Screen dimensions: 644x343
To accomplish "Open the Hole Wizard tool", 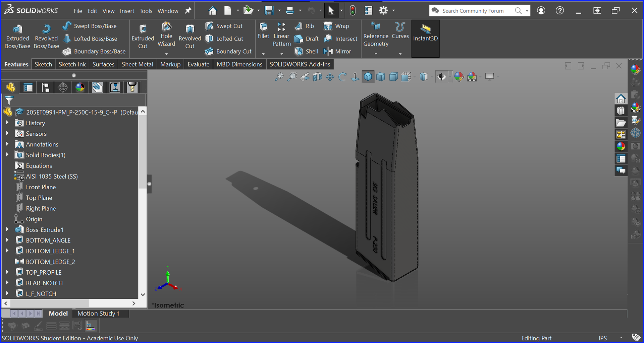I will [x=166, y=35].
